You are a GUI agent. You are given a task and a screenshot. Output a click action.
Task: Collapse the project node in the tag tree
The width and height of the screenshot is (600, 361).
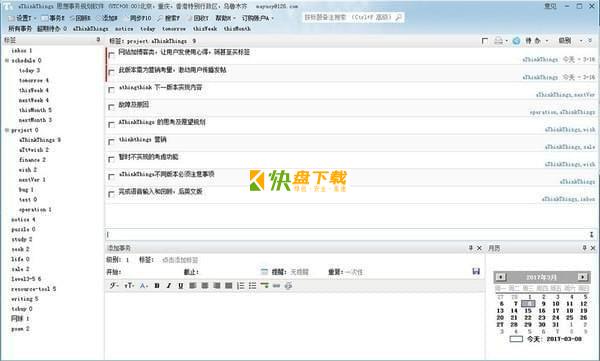click(7, 130)
